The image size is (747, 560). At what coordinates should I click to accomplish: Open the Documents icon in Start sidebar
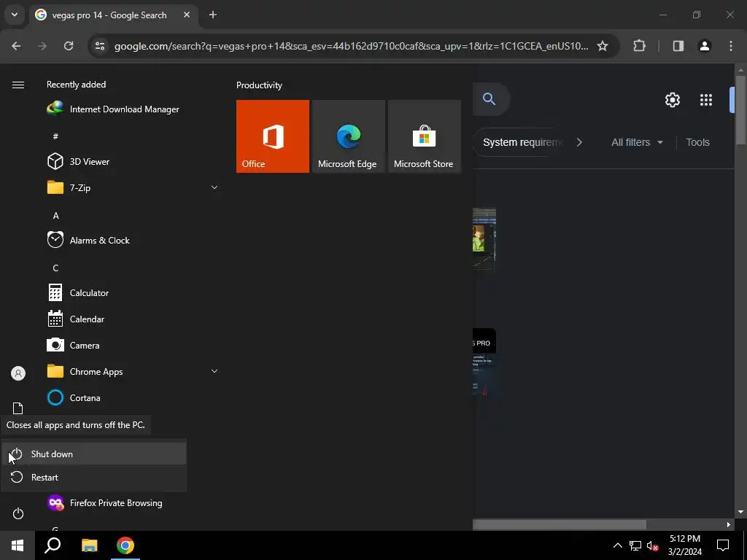(18, 408)
